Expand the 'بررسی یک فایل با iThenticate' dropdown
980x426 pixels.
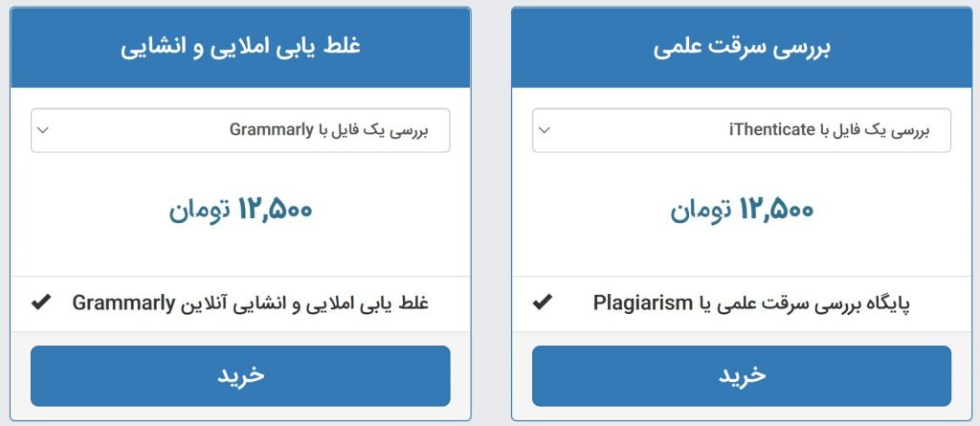[742, 130]
